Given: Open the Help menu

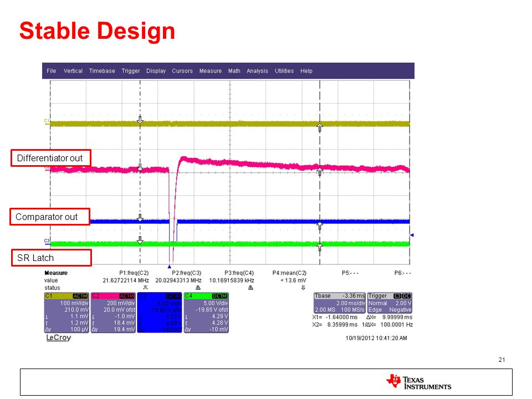Looking at the screenshot, I should (306, 71).
